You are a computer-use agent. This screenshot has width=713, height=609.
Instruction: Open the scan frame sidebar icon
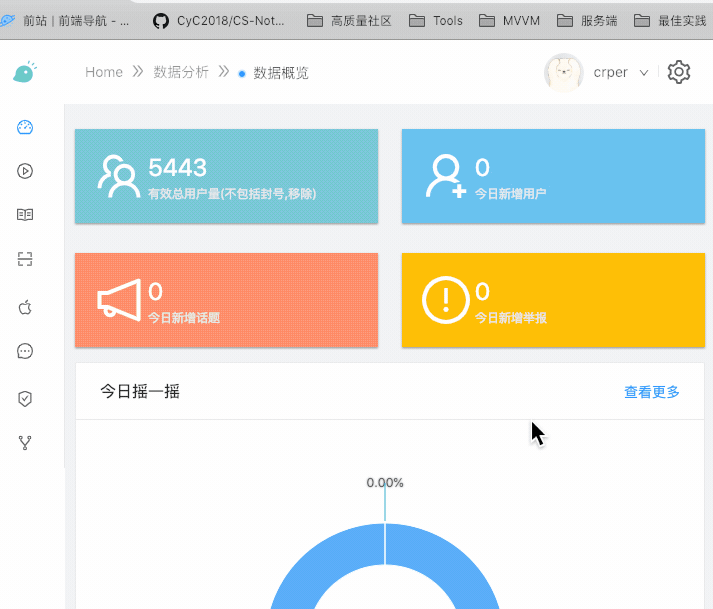25,259
